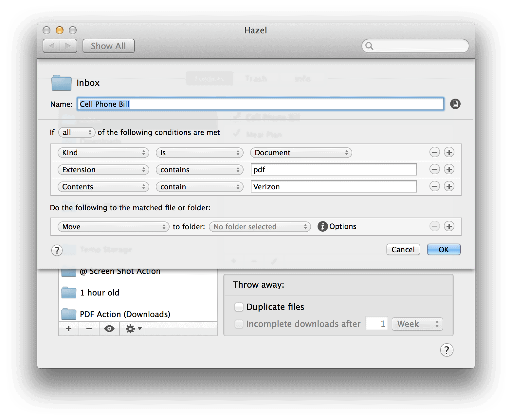512x420 pixels.
Task: Remove the selected folder from the list
Action: click(89, 329)
